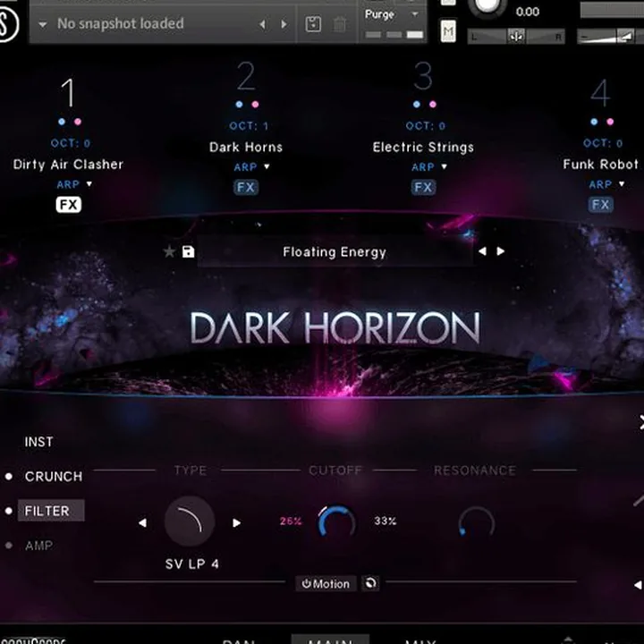Viewport: 644px width, 644px height.
Task: Open the AMP section
Action: point(39,546)
